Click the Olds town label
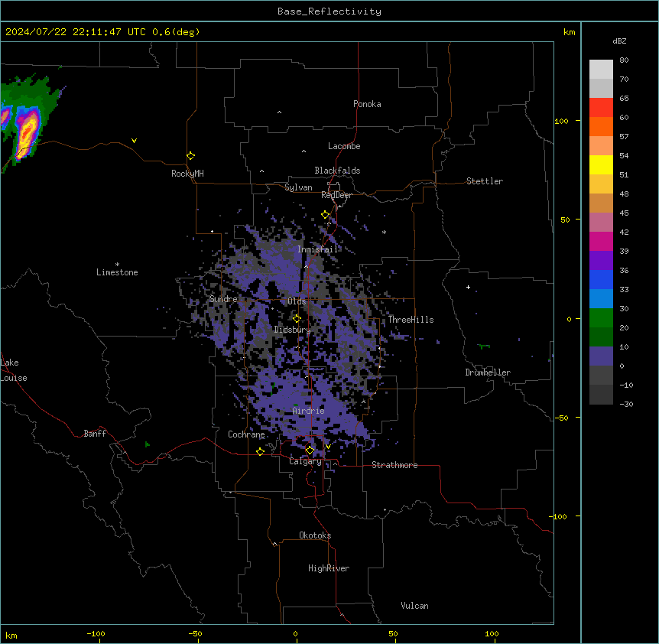Image resolution: width=659 pixels, height=644 pixels. point(297,301)
